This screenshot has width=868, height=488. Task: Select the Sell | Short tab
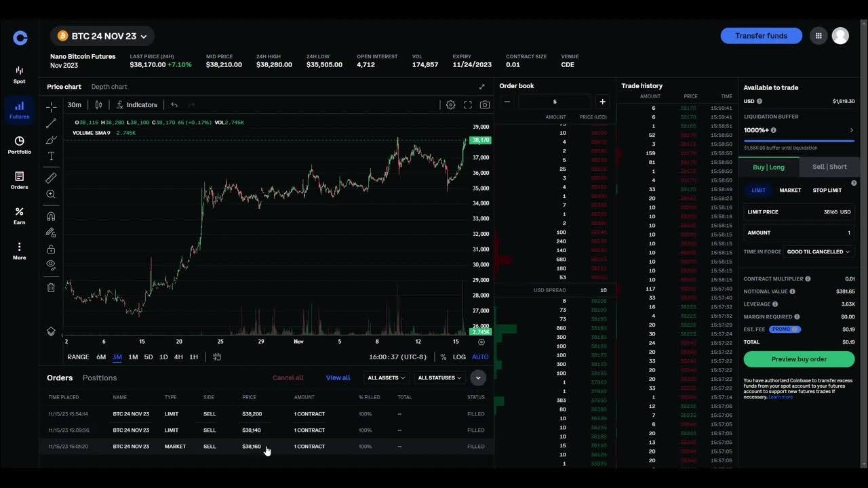pyautogui.click(x=829, y=167)
